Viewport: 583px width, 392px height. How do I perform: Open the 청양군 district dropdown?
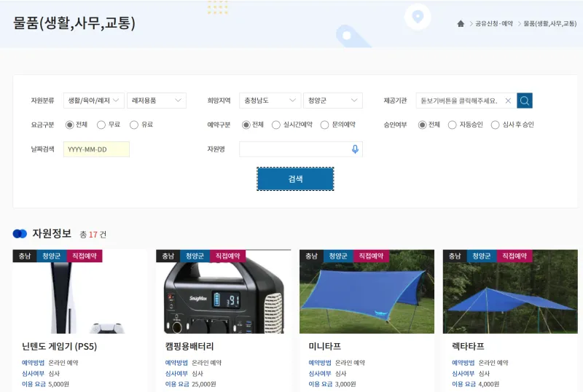pos(332,101)
